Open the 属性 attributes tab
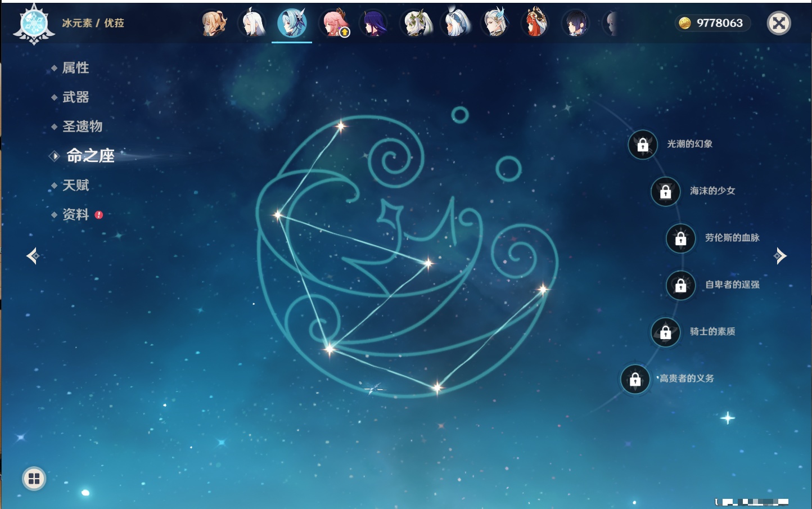This screenshot has height=509, width=812. point(75,68)
